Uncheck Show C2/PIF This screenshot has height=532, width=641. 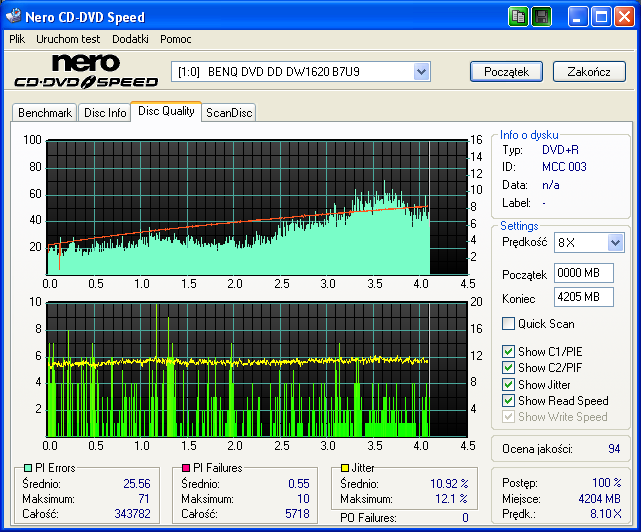[x=508, y=368]
